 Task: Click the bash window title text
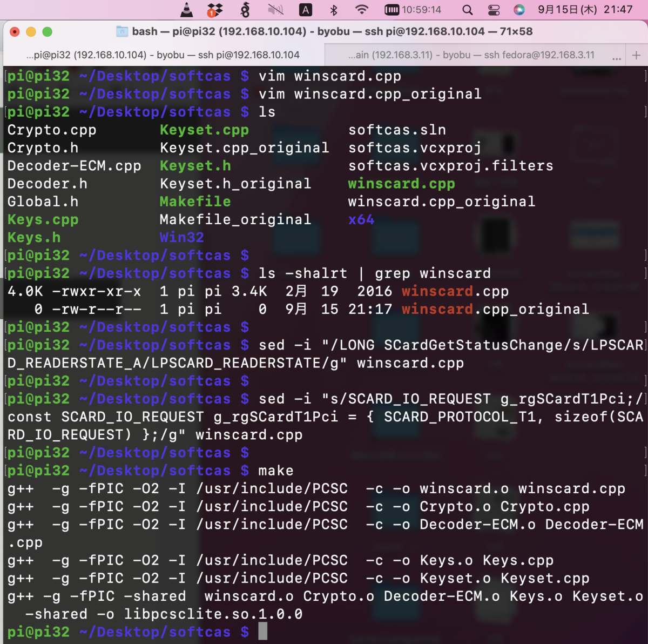pos(332,31)
